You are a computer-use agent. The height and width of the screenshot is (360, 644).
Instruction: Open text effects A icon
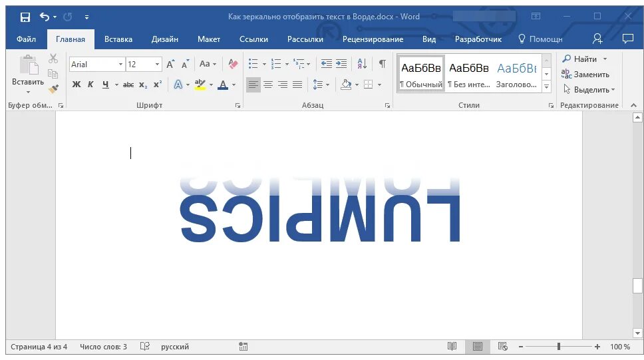point(178,85)
